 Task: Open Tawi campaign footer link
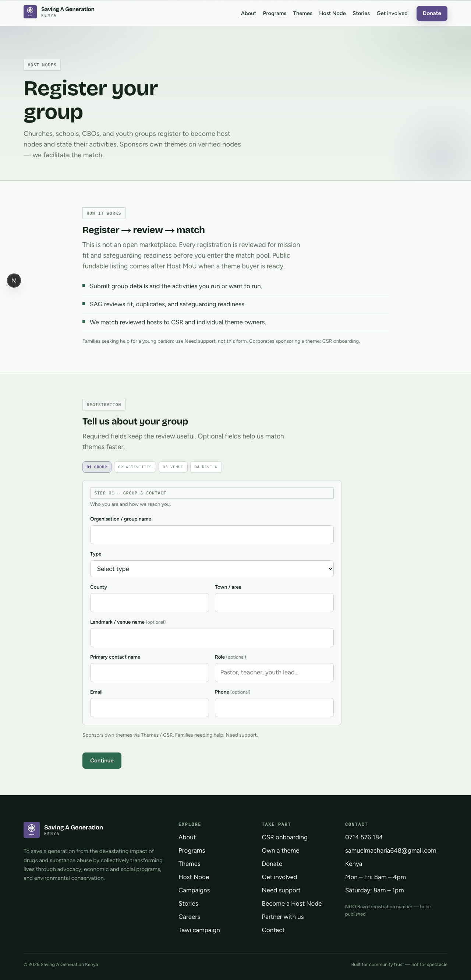click(x=199, y=930)
